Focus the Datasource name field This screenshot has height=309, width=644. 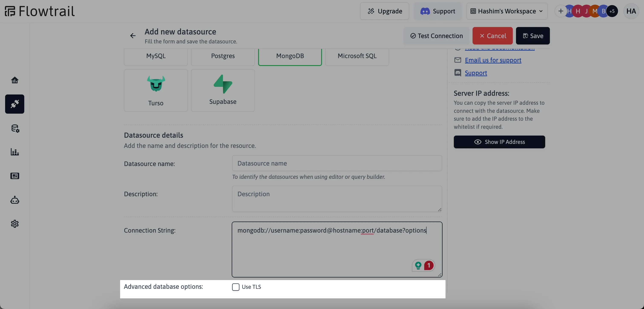point(337,163)
